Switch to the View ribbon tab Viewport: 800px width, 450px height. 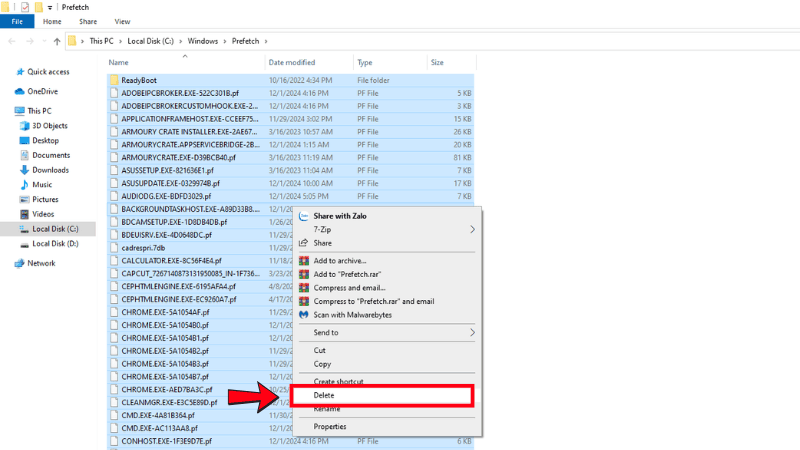pyautogui.click(x=122, y=21)
